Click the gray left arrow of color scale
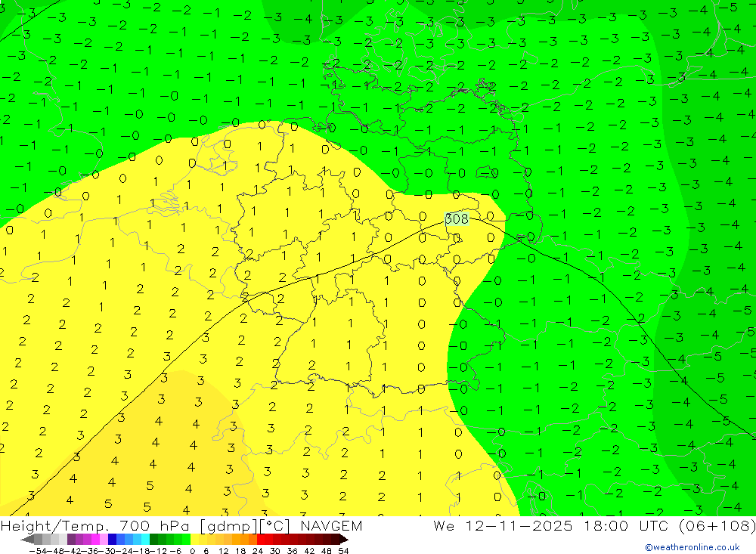Screen dimensions: 756x554 coord(27,539)
